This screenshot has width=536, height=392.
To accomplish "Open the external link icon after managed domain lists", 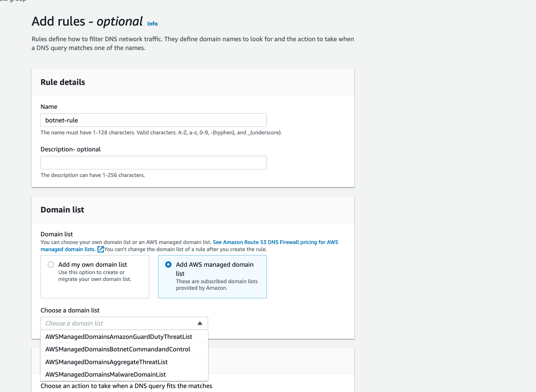I will pyautogui.click(x=101, y=249).
